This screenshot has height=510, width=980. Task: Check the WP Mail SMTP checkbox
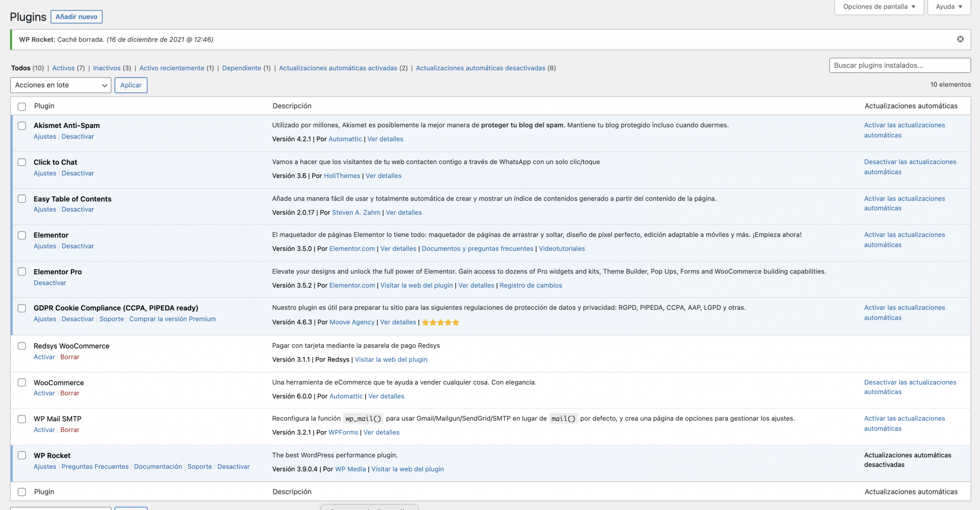pyautogui.click(x=22, y=419)
